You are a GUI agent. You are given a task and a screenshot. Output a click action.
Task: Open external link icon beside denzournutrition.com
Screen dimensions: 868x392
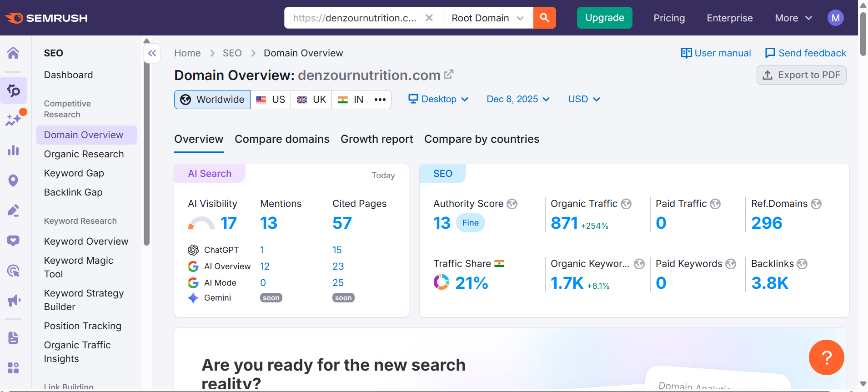pyautogui.click(x=449, y=74)
